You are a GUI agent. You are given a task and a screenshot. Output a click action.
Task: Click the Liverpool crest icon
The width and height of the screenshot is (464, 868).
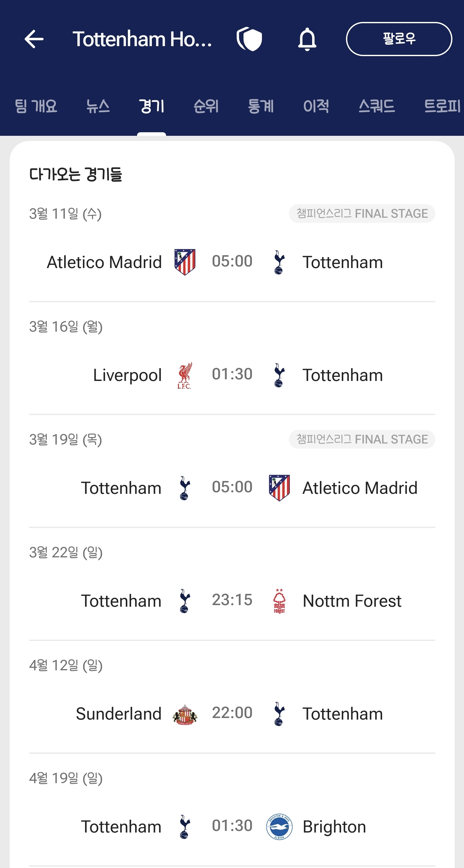(184, 375)
